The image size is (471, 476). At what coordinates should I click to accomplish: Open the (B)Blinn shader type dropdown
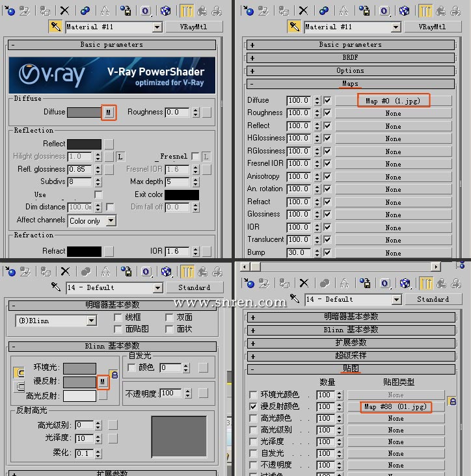click(x=91, y=321)
